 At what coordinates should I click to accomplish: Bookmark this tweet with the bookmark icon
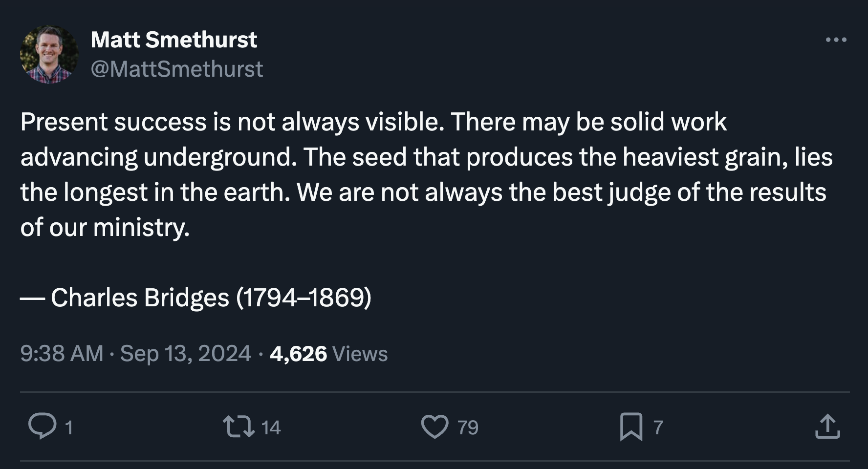tap(631, 426)
